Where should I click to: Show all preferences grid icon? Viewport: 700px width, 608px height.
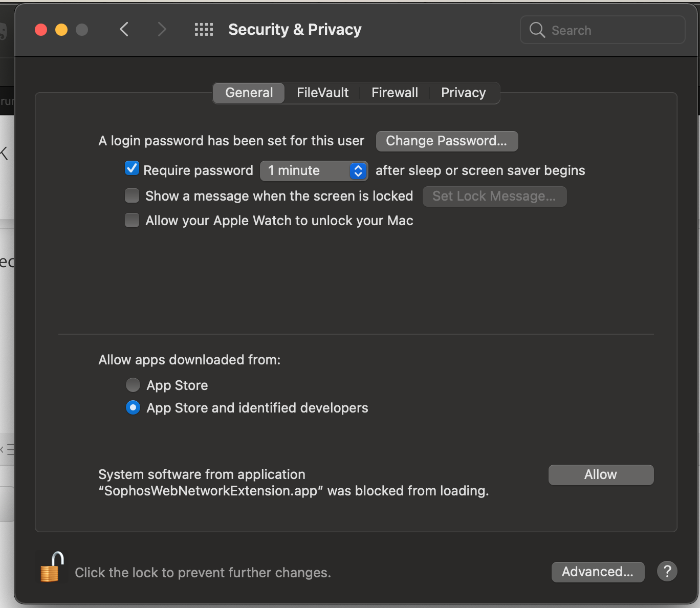click(x=204, y=30)
